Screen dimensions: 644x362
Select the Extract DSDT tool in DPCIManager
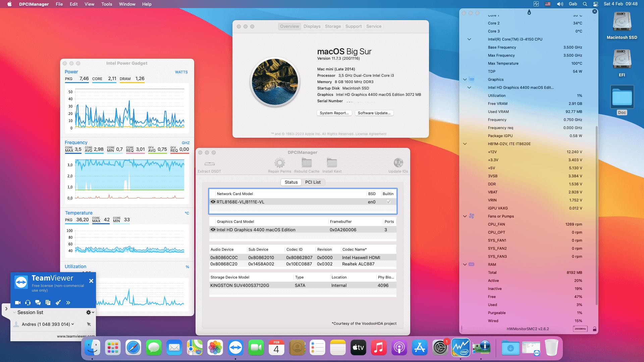point(209,164)
